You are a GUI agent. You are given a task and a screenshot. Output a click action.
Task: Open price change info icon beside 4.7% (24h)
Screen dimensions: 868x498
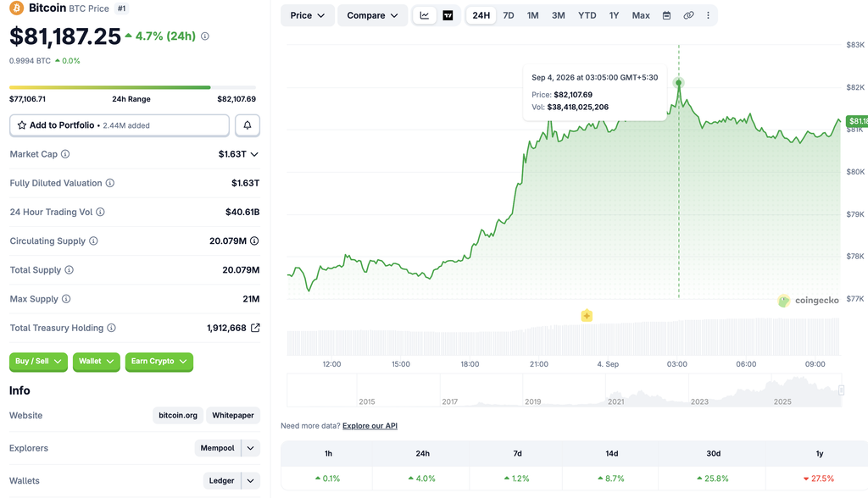[205, 36]
